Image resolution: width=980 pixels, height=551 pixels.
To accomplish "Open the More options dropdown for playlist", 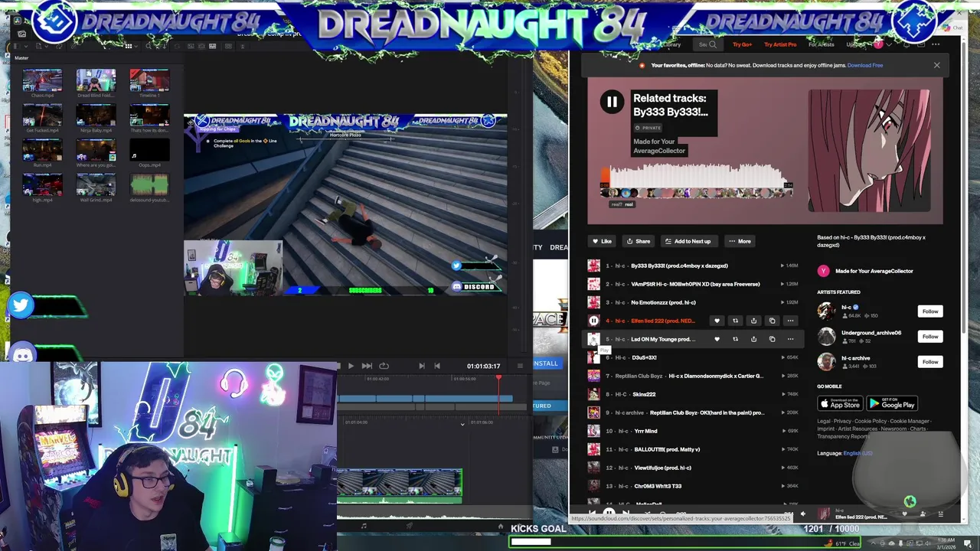I will (740, 241).
